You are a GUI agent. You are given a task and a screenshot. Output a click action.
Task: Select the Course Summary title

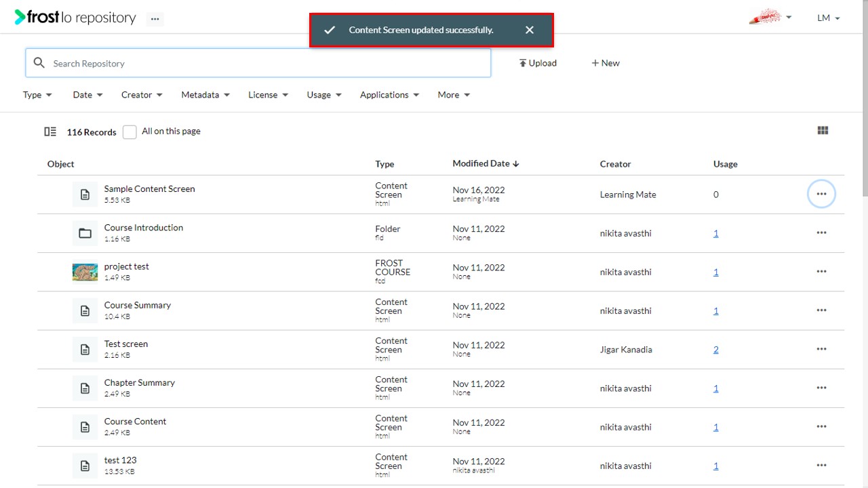(138, 305)
